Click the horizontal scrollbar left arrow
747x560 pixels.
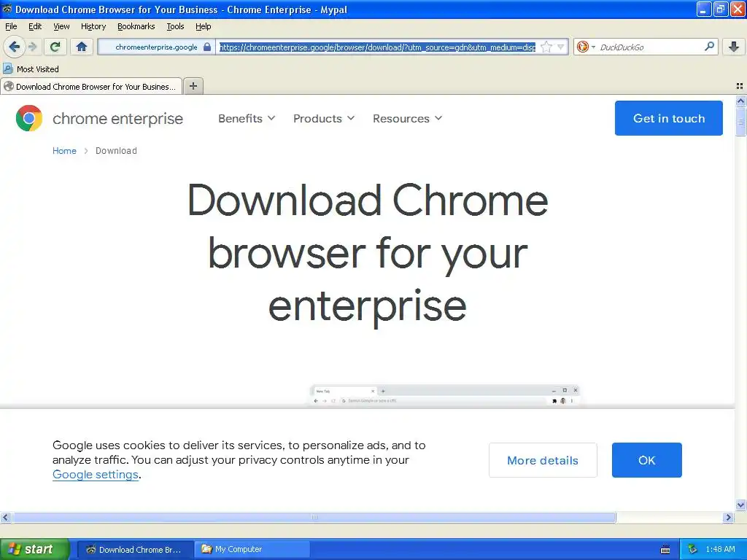click(x=5, y=517)
